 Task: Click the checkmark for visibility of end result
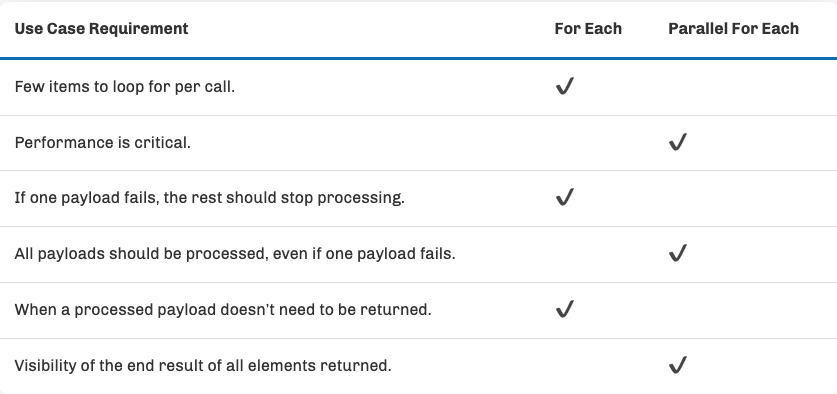coord(677,365)
